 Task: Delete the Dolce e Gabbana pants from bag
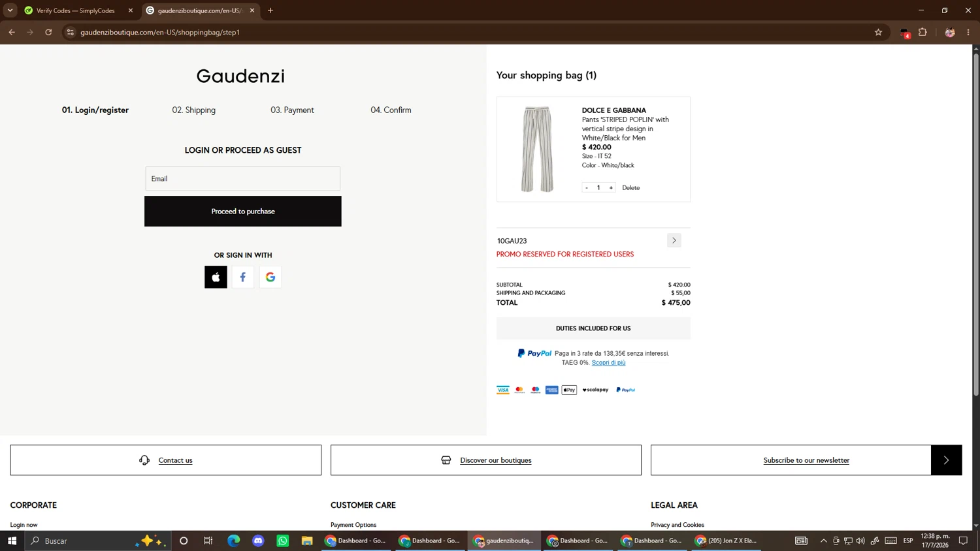pos(630,187)
